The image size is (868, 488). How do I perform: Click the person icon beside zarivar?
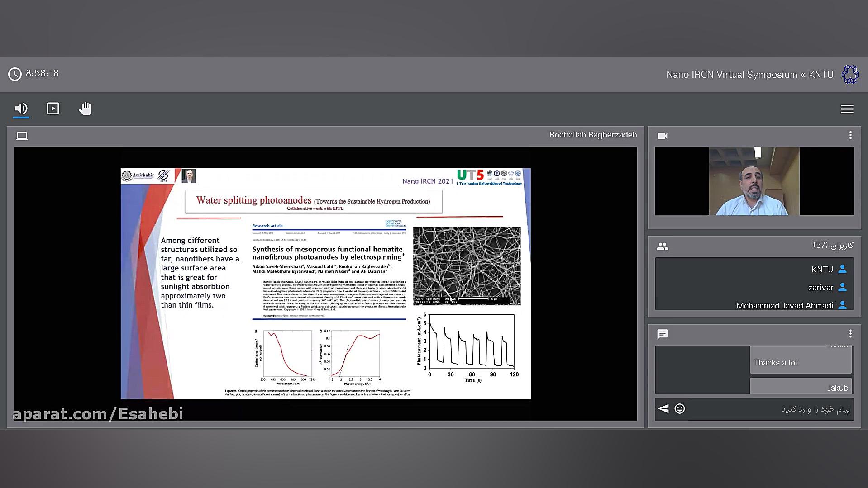pos(842,287)
